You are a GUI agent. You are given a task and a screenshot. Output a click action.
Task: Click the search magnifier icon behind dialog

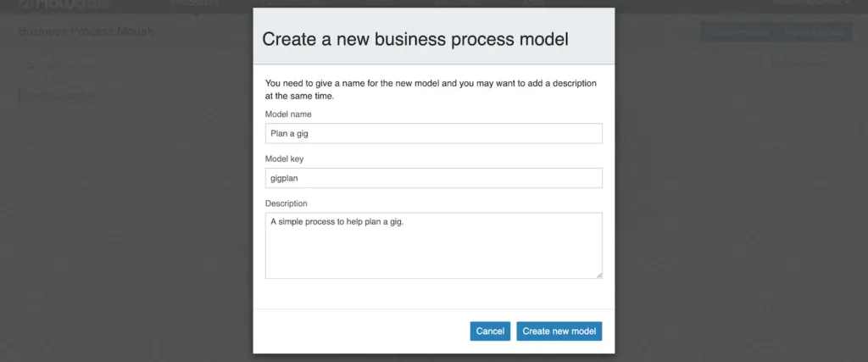31,66
